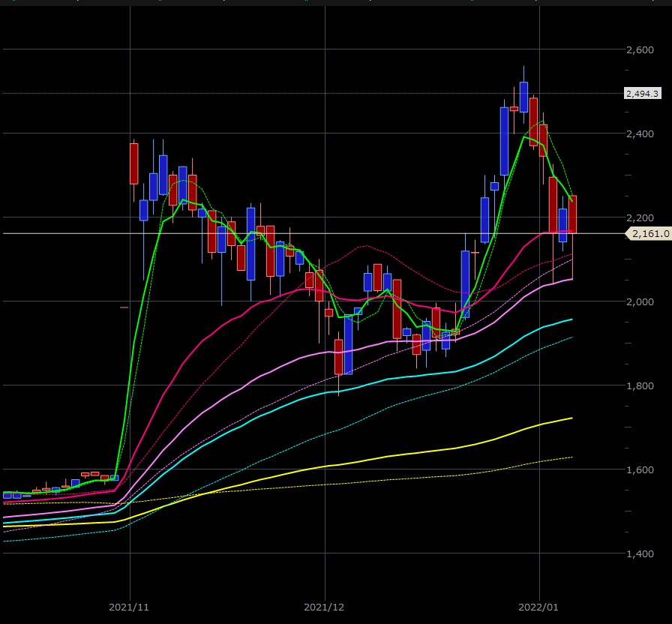
Task: Click the 2,200 price axis label
Action: [x=640, y=217]
